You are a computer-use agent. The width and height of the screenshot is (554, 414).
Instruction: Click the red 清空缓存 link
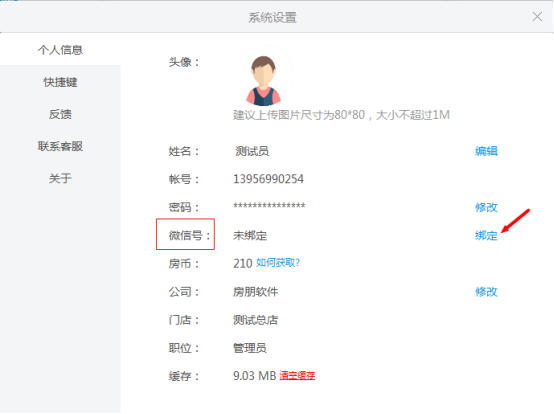click(297, 375)
